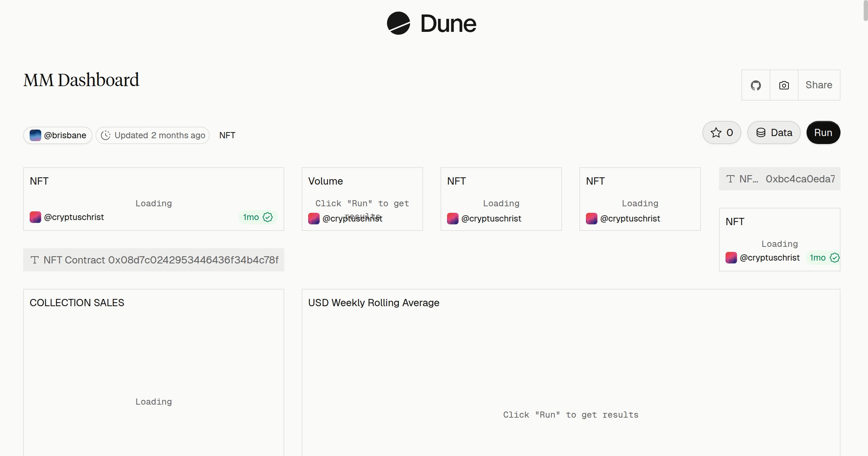Click the Dune wordmark text

[x=448, y=24]
